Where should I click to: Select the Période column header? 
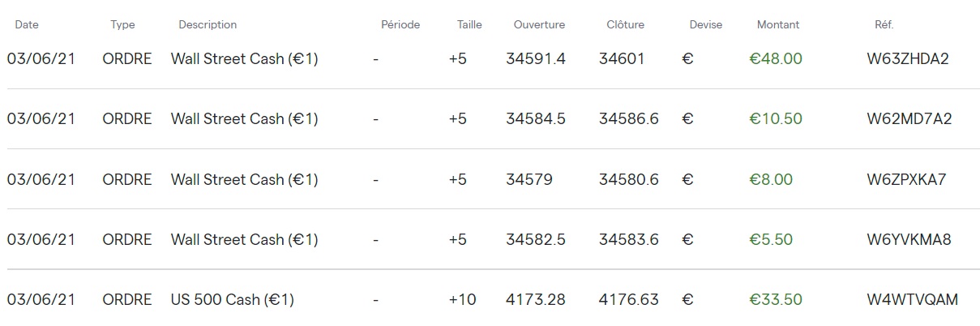[x=400, y=24]
